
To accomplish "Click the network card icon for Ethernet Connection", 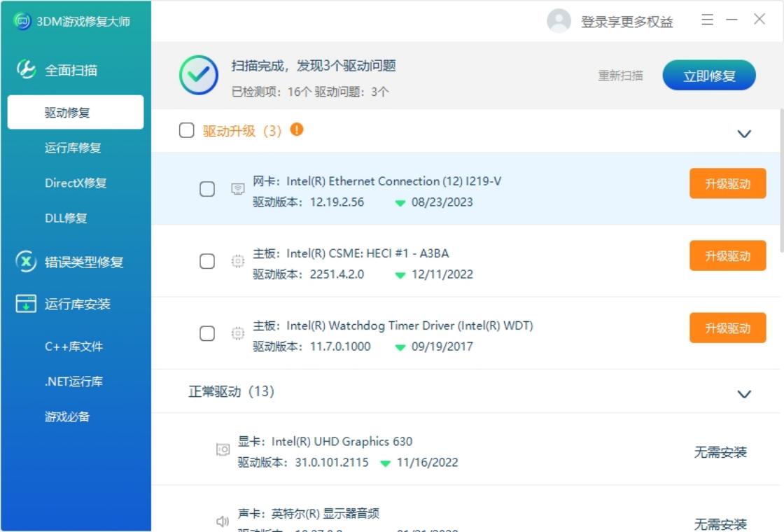I will coord(238,189).
